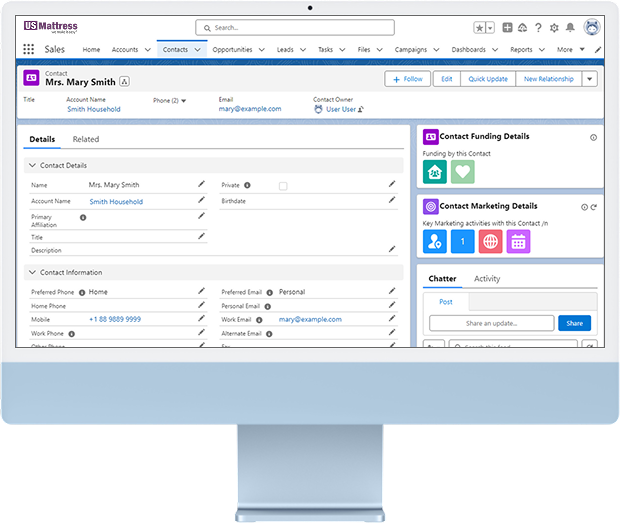Image resolution: width=620 pixels, height=523 pixels.
Task: Click the pencil icon beside Name field
Action: [201, 184]
